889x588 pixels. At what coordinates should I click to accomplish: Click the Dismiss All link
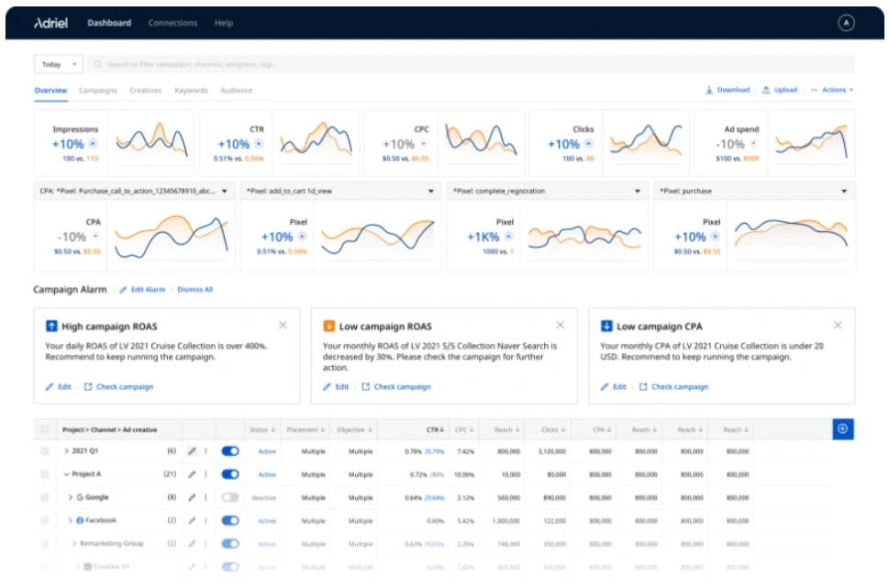pyautogui.click(x=194, y=290)
